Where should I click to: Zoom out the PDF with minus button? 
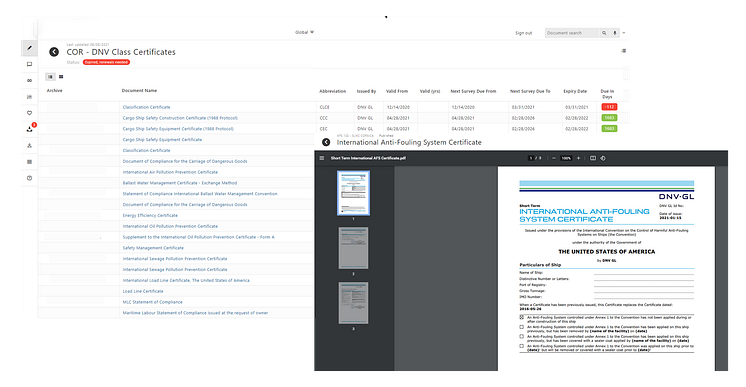pyautogui.click(x=553, y=158)
